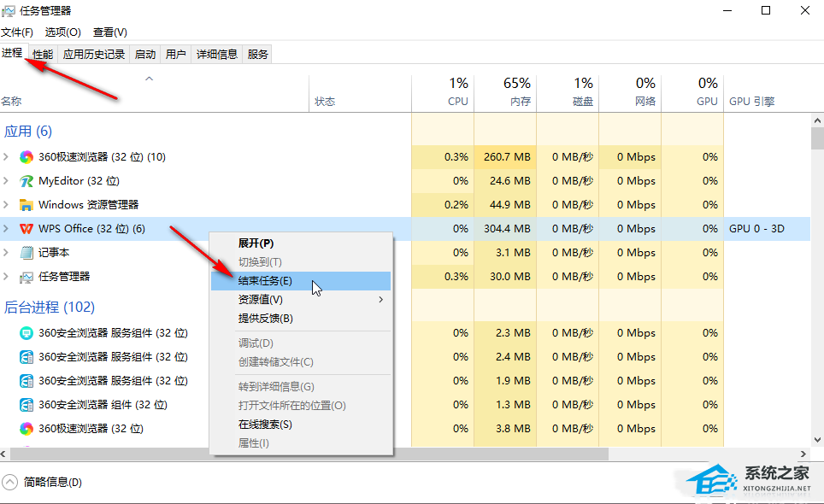Click the vertical scrollbar down arrow
This screenshot has width=824, height=504.
coord(817,440)
